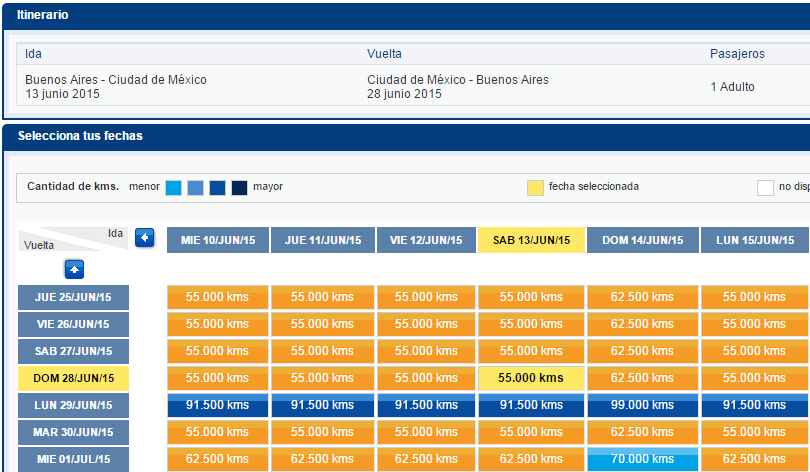Click the 28 junio 2015 return date

point(404,94)
